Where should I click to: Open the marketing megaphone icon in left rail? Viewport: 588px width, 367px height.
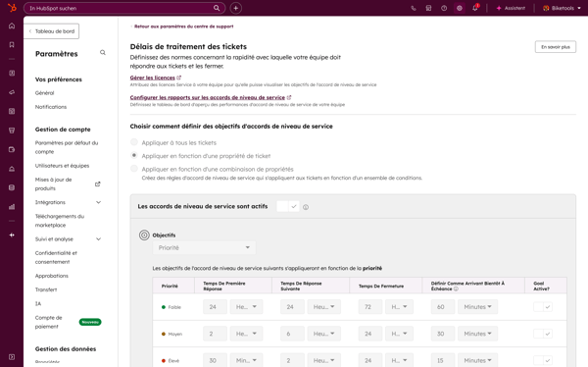[12, 92]
